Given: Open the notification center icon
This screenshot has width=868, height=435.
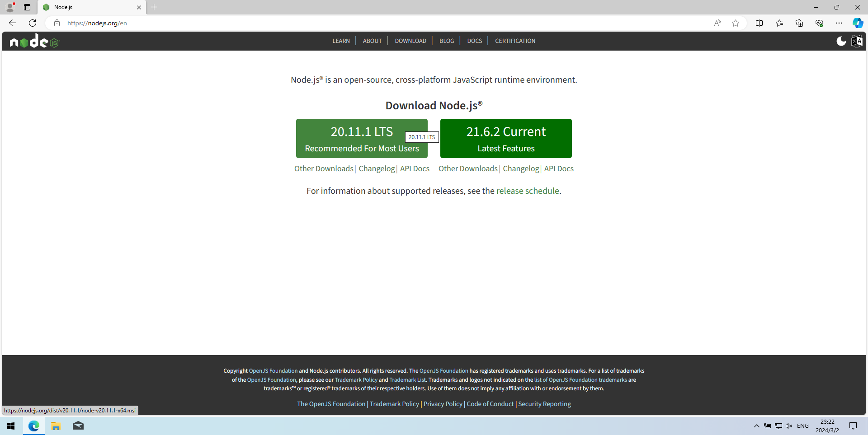Looking at the screenshot, I should coord(853,426).
